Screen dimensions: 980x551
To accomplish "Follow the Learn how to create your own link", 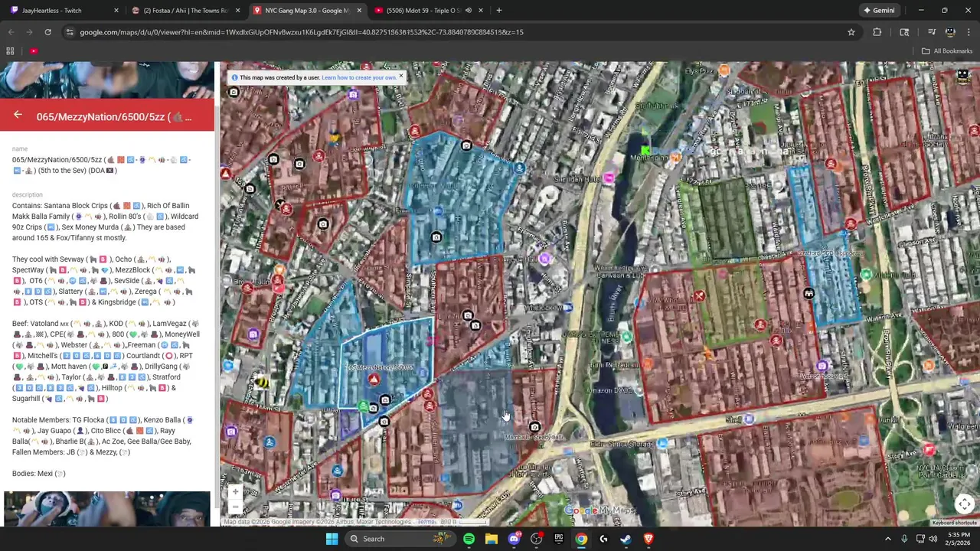I will click(359, 77).
